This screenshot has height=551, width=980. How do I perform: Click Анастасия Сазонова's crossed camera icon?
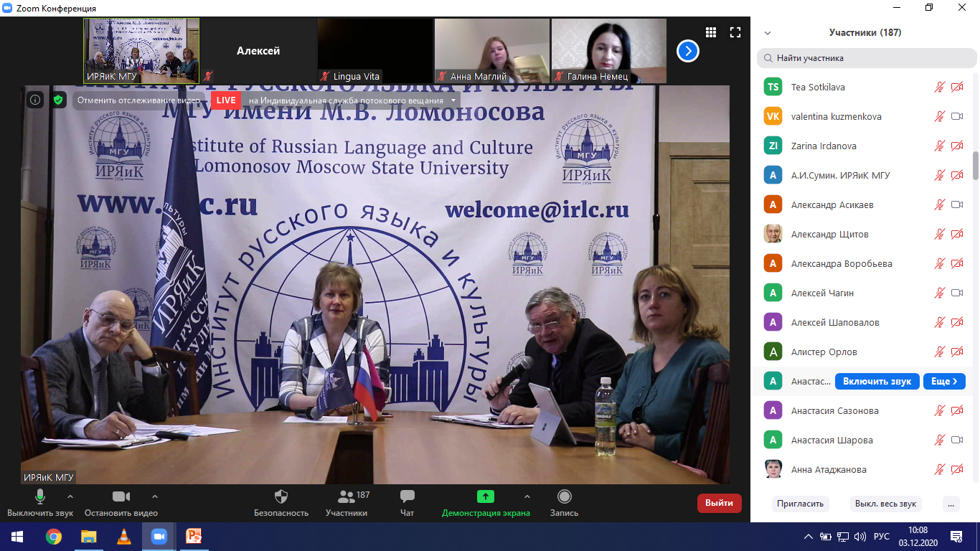coord(956,410)
